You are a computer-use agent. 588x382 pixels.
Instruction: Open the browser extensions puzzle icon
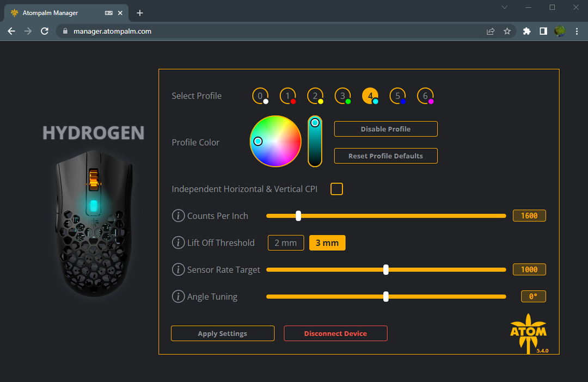click(x=526, y=32)
